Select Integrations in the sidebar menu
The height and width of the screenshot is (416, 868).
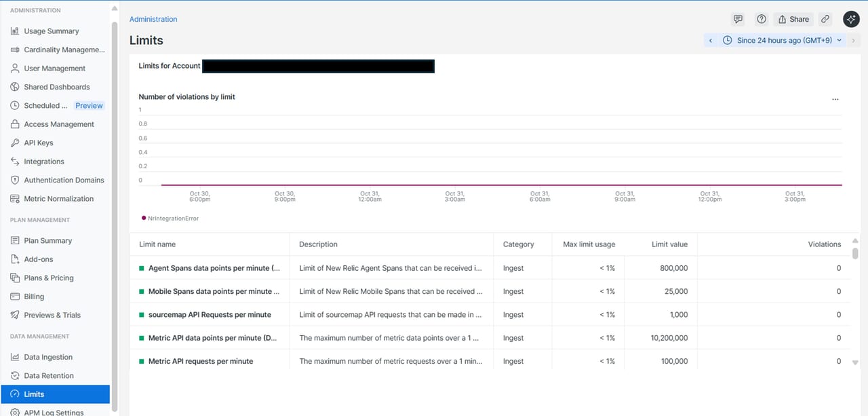point(44,162)
